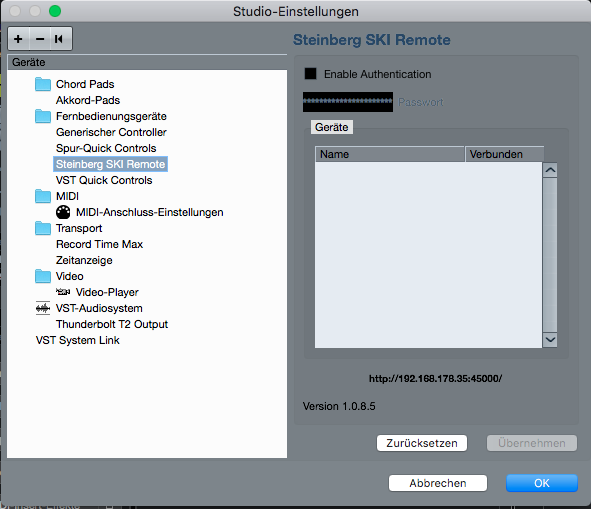Select VST System Link entry
591x509 pixels.
(x=78, y=340)
